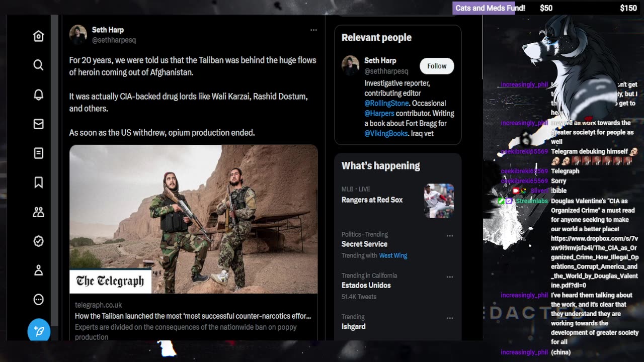The height and width of the screenshot is (362, 644).
Task: Follow Seth Harp in Relevant people
Action: [437, 66]
